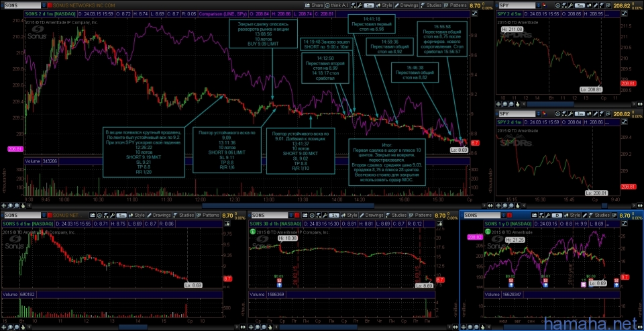Open Drawings menu on SONS 5m chart
The width and height of the screenshot is (644, 331).
159,215
